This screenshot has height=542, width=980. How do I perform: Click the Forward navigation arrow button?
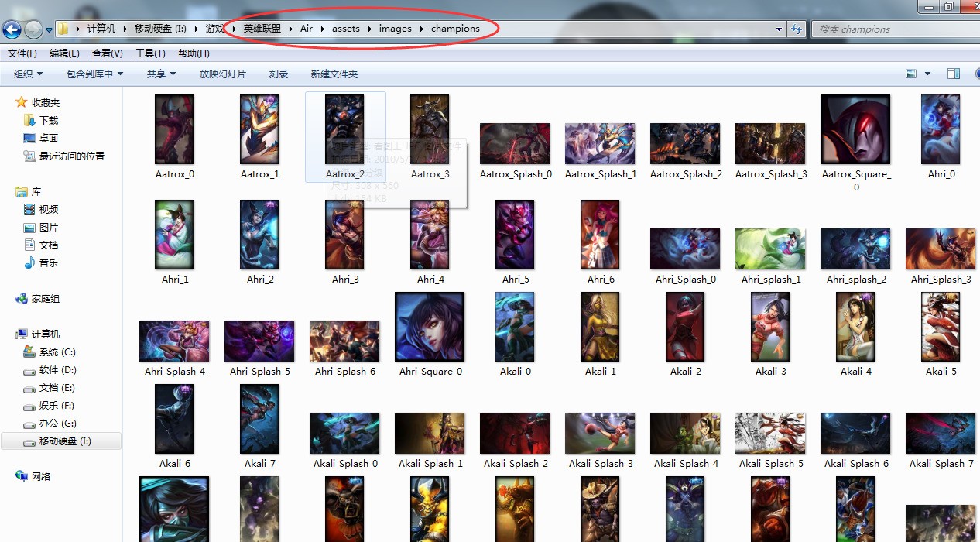[33, 29]
